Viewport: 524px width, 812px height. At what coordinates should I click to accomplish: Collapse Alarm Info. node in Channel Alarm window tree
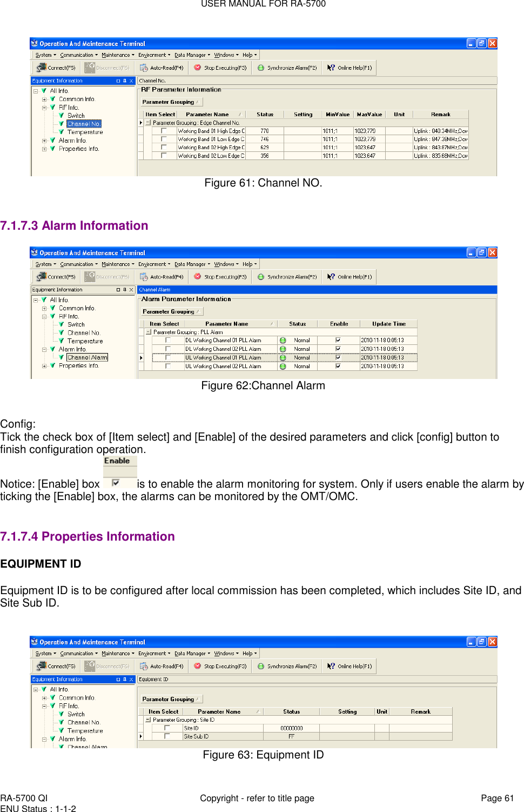point(44,349)
